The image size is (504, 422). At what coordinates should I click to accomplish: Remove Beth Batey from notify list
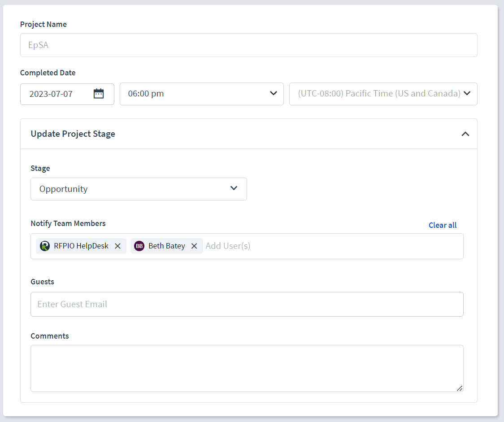pos(194,246)
